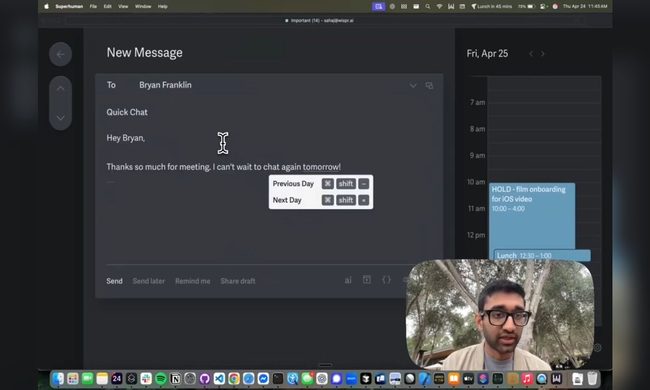The image size is (650, 390).
Task: Click the Send button
Action: pyautogui.click(x=114, y=281)
